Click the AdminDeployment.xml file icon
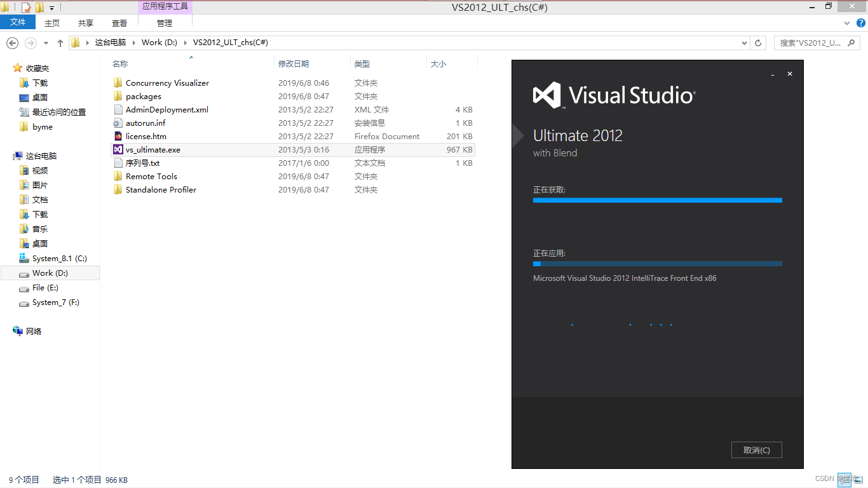Image resolution: width=868 pixels, height=488 pixels. click(x=118, y=109)
